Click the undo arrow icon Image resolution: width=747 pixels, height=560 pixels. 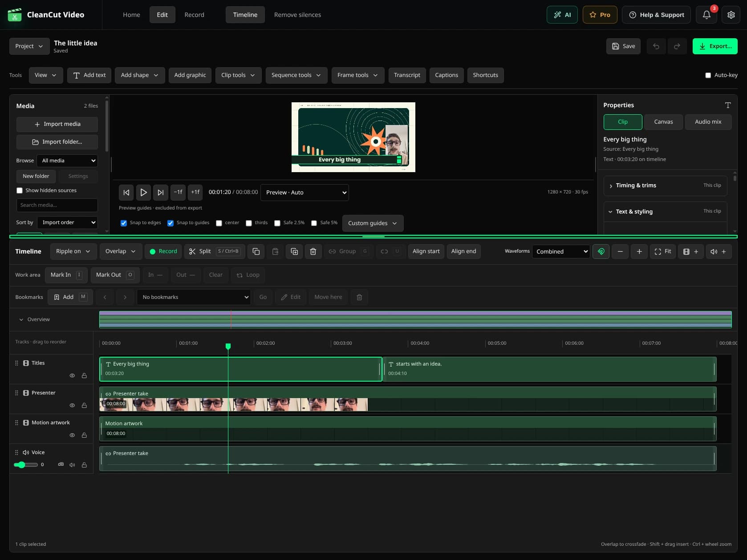[x=656, y=46]
